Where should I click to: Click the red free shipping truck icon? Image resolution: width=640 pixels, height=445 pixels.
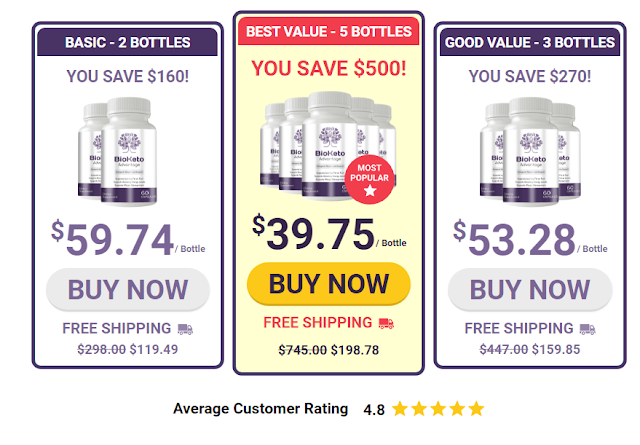pos(386,322)
